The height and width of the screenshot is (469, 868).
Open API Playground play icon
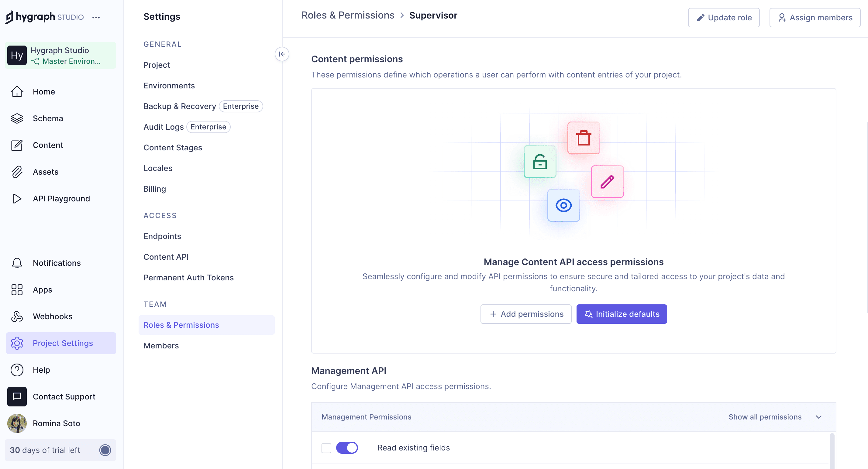tap(17, 198)
